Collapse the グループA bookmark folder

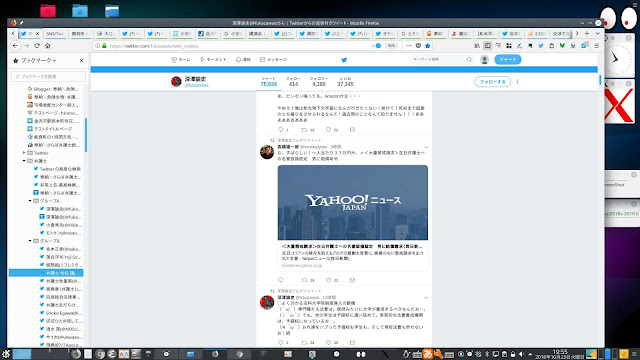click(30, 201)
